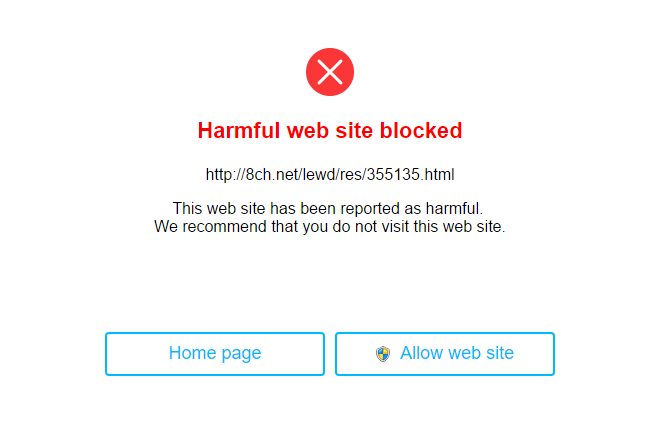Click the 'Harmful web site blocked' heading
Screen dimensions: 648x421
point(330,131)
